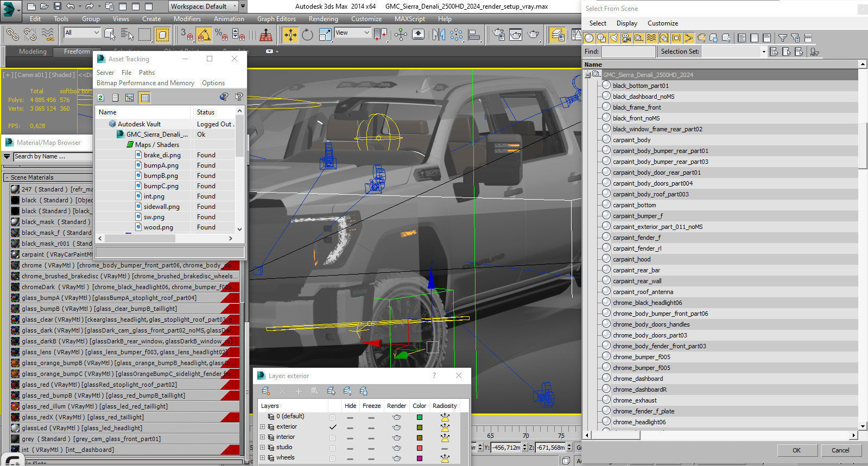Image resolution: width=868 pixels, height=466 pixels.
Task: Expand the wheels layer
Action: 263,458
